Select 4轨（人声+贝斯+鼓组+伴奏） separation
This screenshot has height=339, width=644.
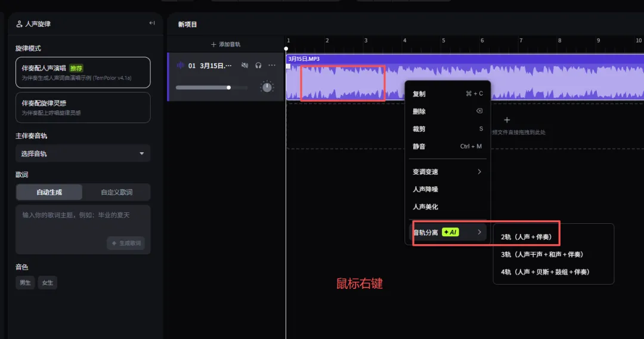coord(546,272)
